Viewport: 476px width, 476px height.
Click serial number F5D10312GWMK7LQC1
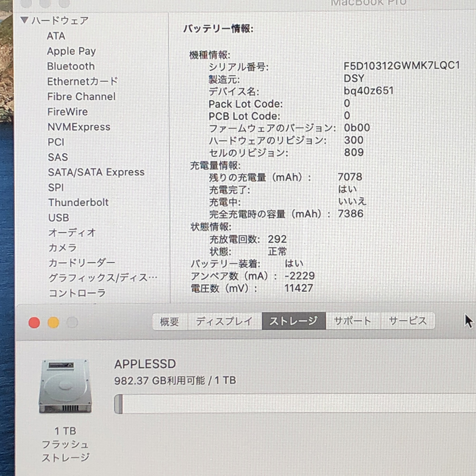click(x=402, y=66)
